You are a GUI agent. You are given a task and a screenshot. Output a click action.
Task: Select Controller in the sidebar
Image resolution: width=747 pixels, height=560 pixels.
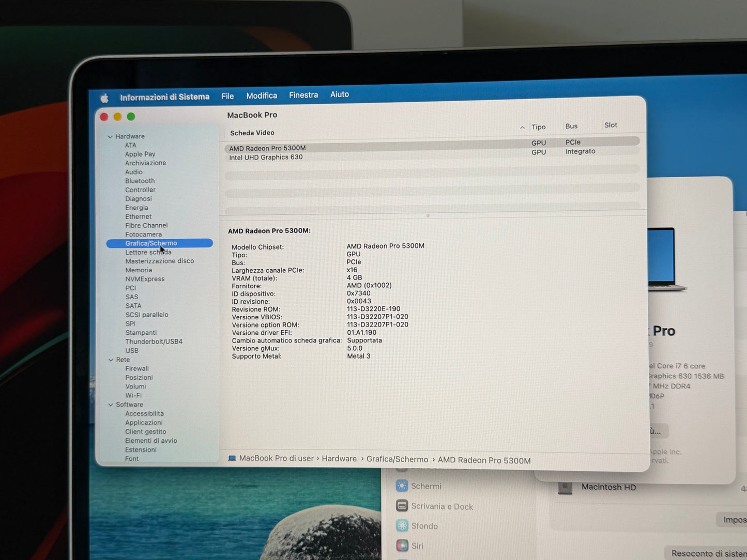141,190
